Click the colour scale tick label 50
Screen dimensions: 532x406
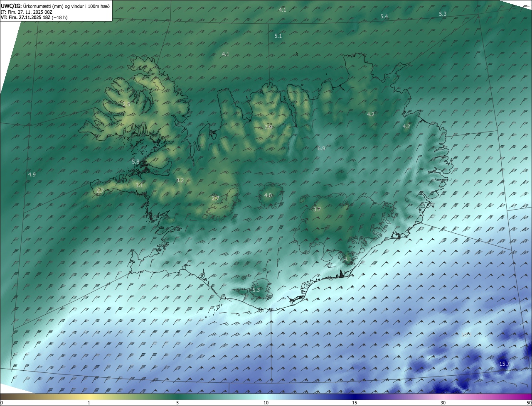tap(528, 403)
